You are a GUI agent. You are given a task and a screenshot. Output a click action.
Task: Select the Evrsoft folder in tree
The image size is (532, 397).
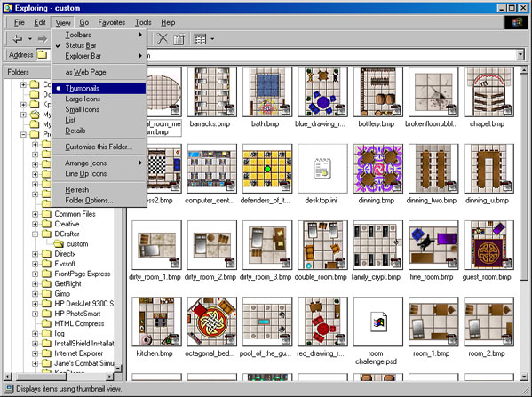[x=65, y=264]
